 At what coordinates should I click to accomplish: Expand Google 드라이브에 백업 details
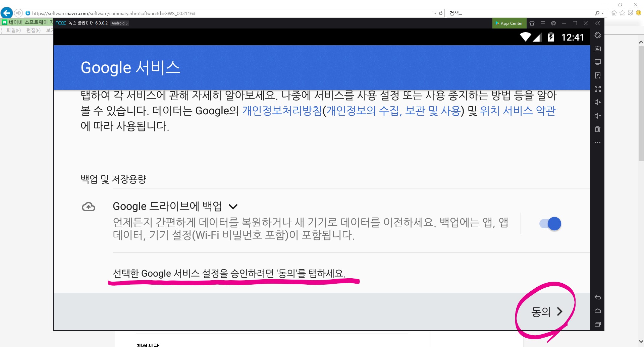tap(233, 207)
